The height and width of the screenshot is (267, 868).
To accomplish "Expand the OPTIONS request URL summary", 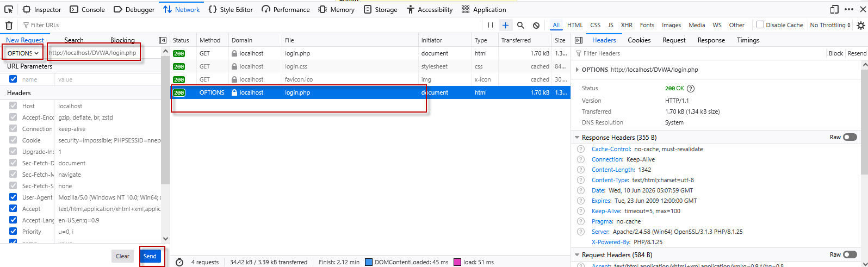I will click(577, 70).
